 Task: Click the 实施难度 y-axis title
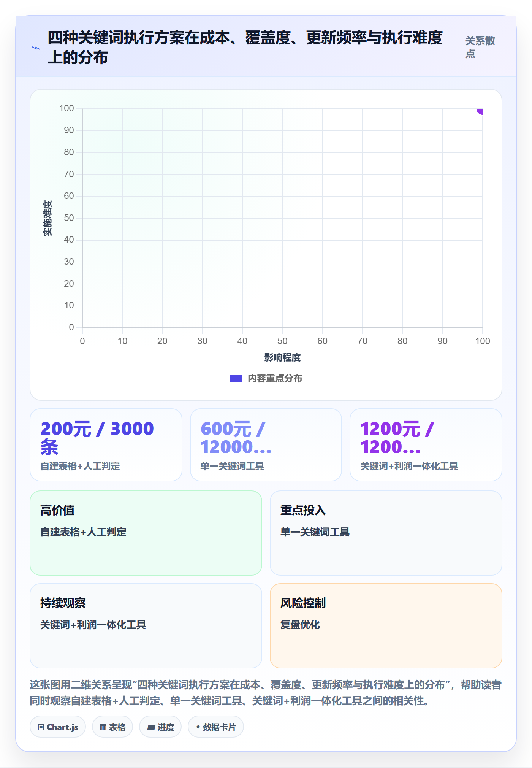coord(47,218)
